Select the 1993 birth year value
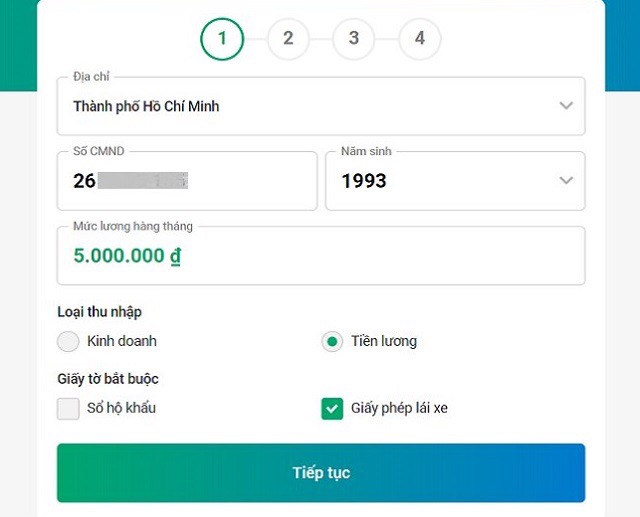 [x=364, y=181]
